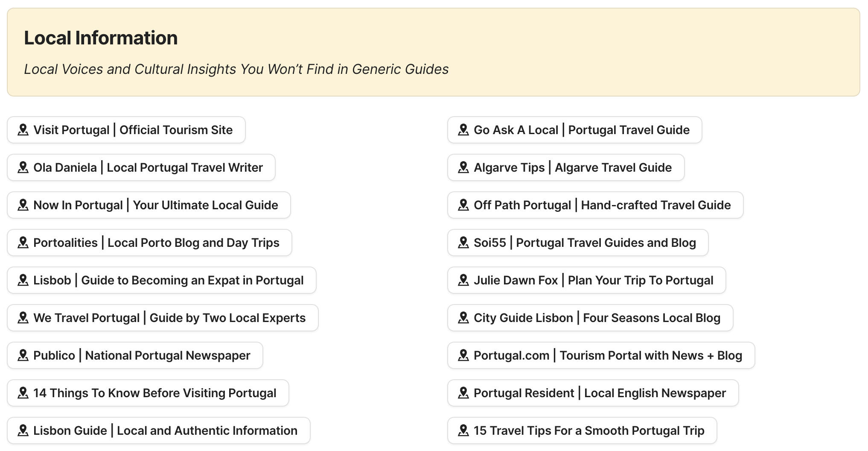The width and height of the screenshot is (868, 451).
Task: Open Portugal Resident English newspaper link
Action: 593,393
